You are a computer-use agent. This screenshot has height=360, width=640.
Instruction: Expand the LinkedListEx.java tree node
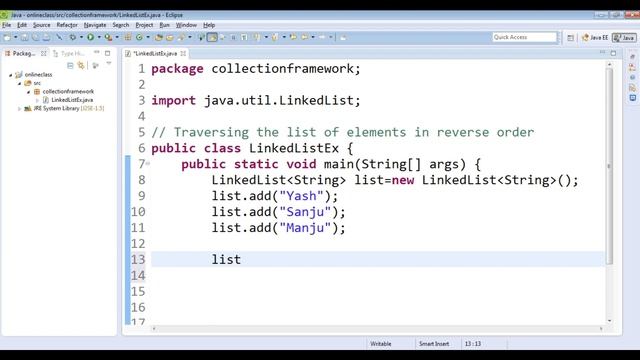tap(37, 100)
